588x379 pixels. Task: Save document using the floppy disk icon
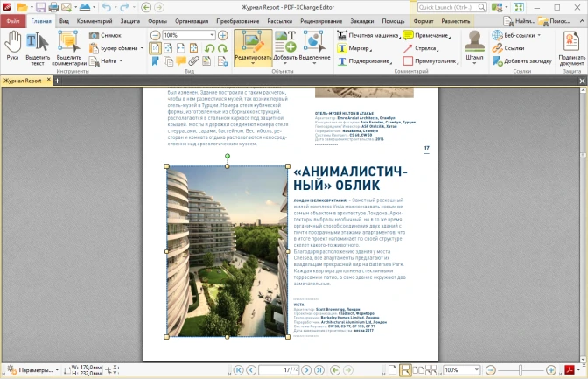[x=40, y=7]
